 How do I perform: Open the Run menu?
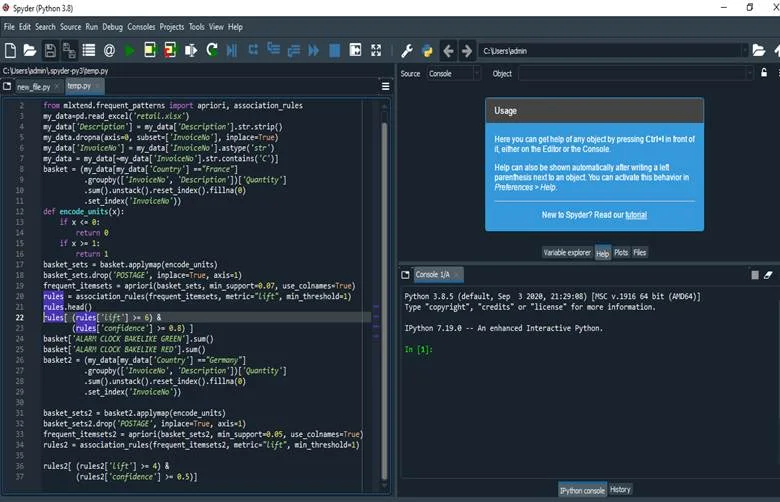click(92, 27)
